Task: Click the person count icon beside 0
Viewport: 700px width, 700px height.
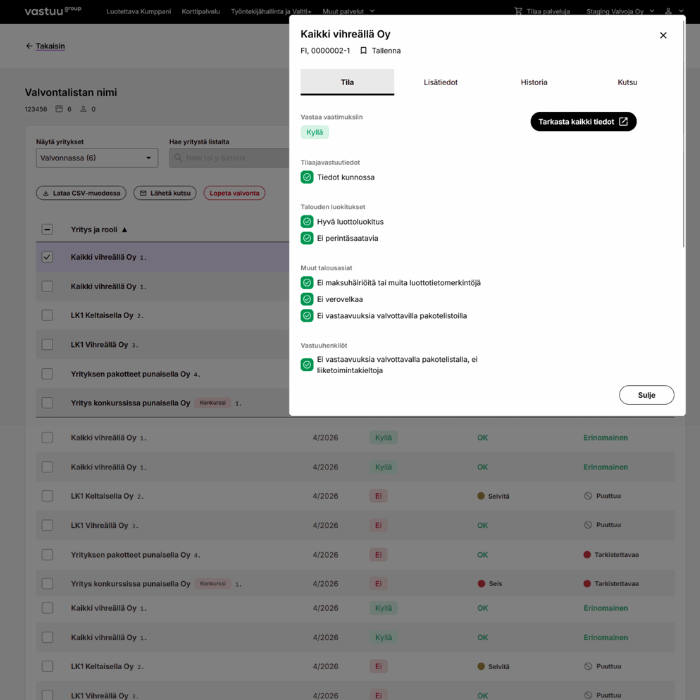Action: [83, 109]
